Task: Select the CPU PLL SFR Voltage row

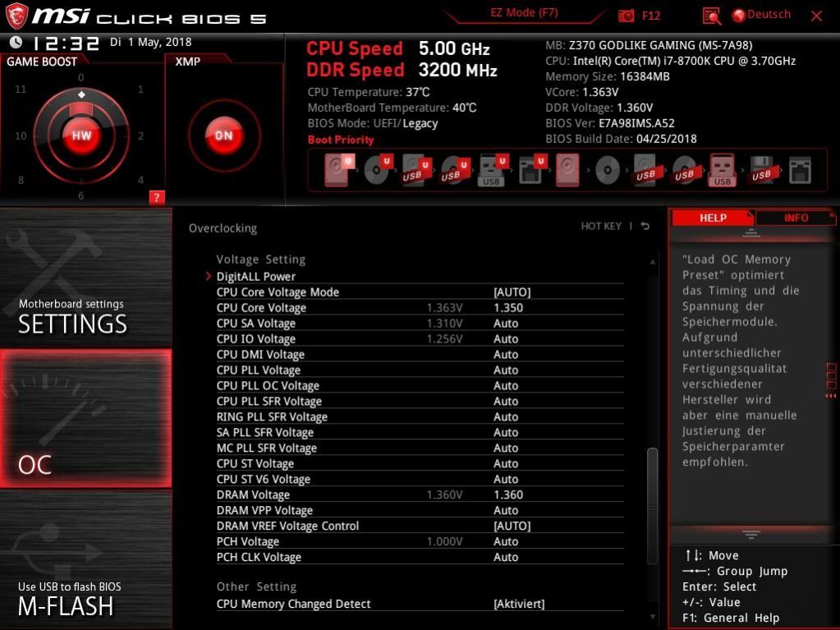Action: 420,402
